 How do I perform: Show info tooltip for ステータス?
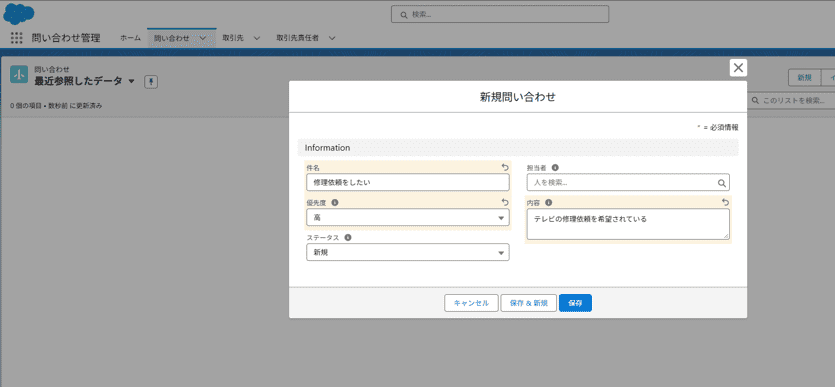pyautogui.click(x=348, y=237)
